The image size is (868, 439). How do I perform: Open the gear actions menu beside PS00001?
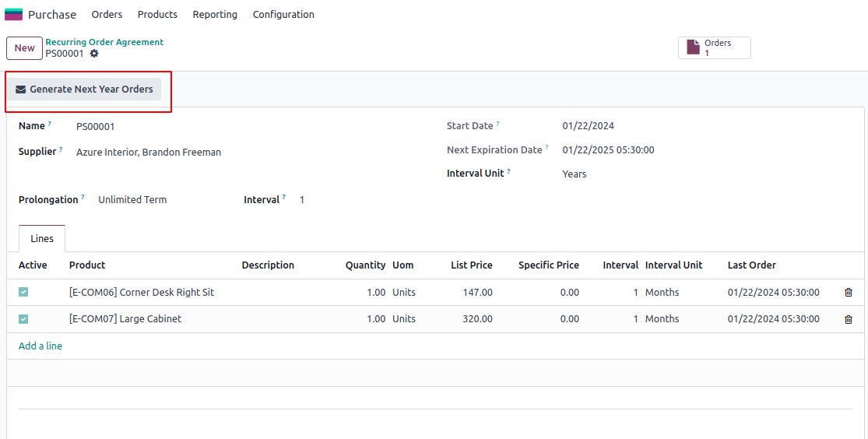94,54
